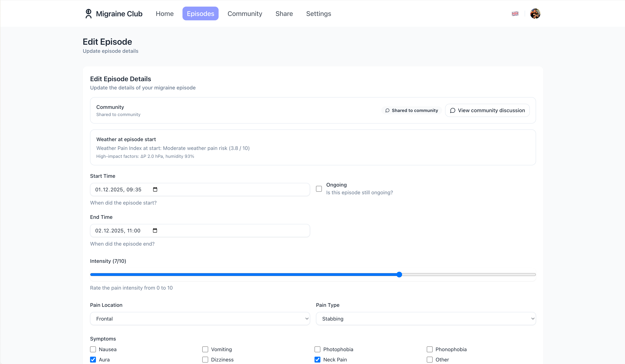625x364 pixels.
Task: Click the chevron on the Pain Type selector
Action: click(533, 319)
